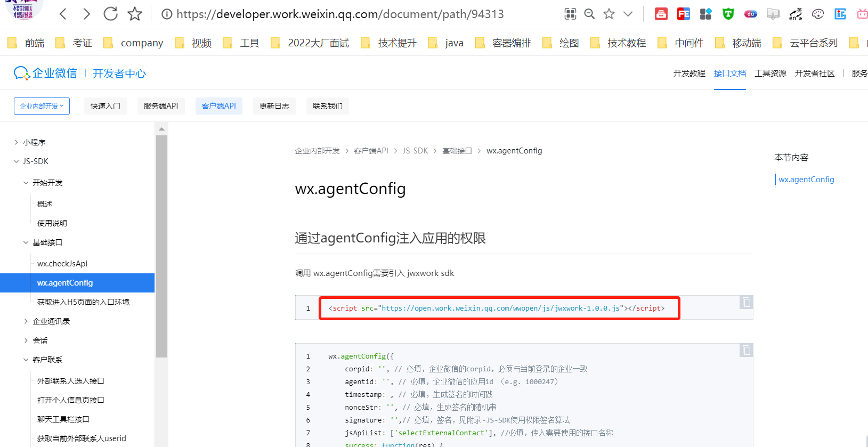Viewport: 868px width, 447px height.
Task: Open 开发教程 in top navigation
Action: point(689,74)
